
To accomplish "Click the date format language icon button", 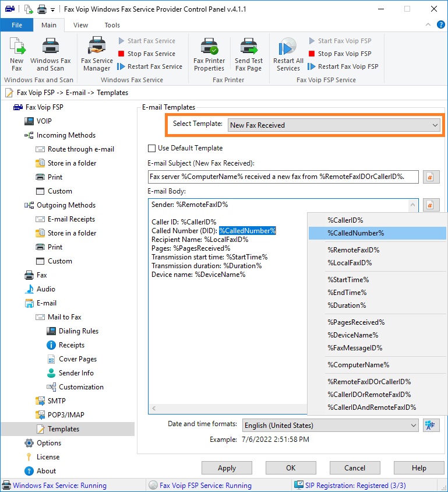I will (x=431, y=425).
